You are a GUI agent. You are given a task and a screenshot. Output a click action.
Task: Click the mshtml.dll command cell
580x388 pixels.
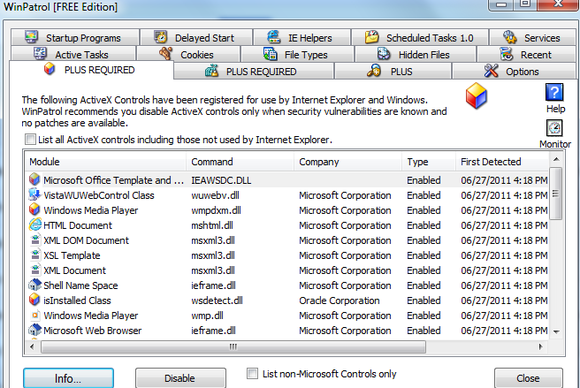(212, 225)
